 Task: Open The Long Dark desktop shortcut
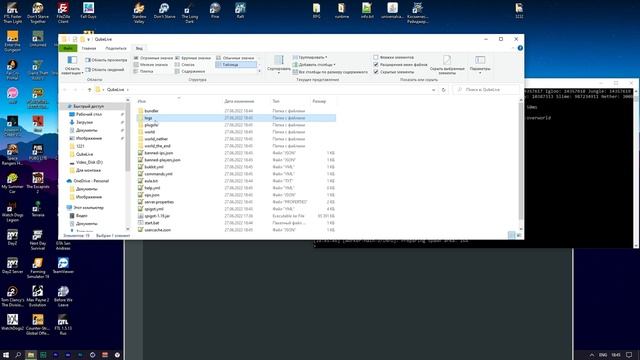point(190,12)
